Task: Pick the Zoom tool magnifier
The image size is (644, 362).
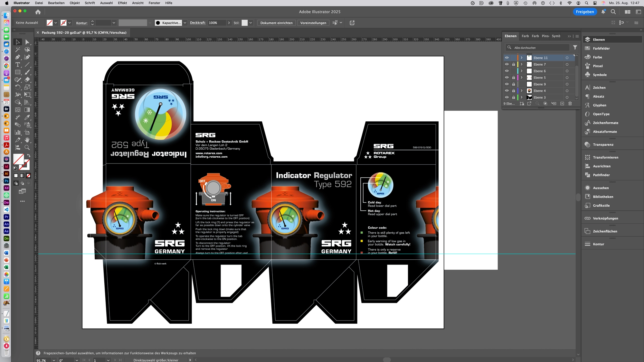Action: 27,147
